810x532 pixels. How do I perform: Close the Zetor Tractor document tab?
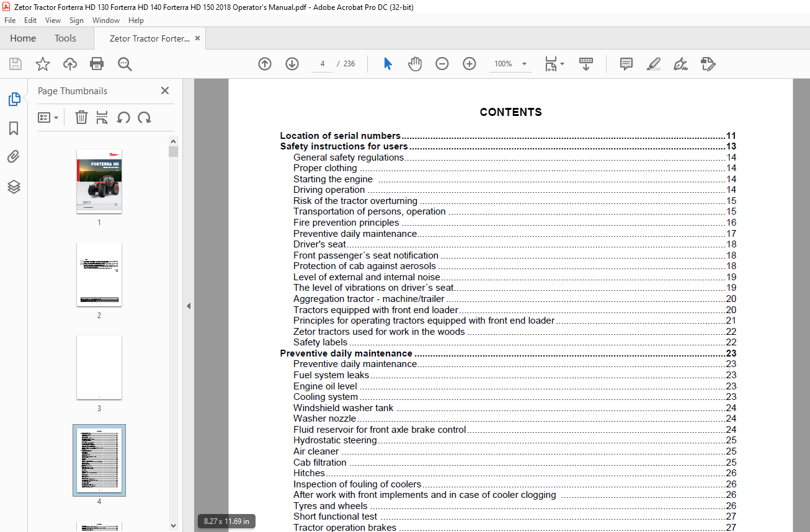click(x=198, y=38)
